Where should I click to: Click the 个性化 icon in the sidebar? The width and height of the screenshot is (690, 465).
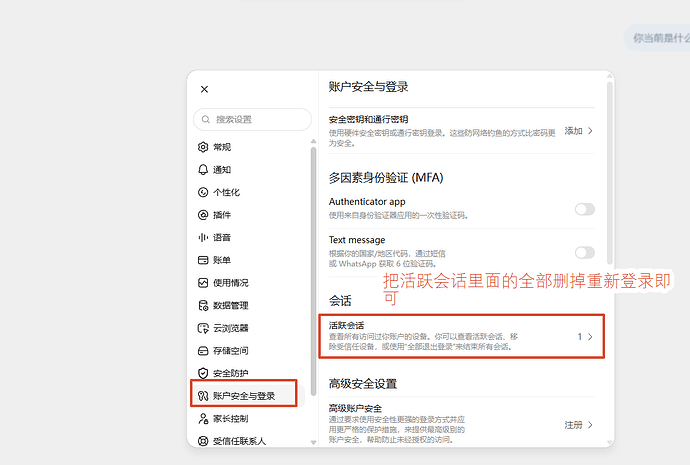pos(203,192)
